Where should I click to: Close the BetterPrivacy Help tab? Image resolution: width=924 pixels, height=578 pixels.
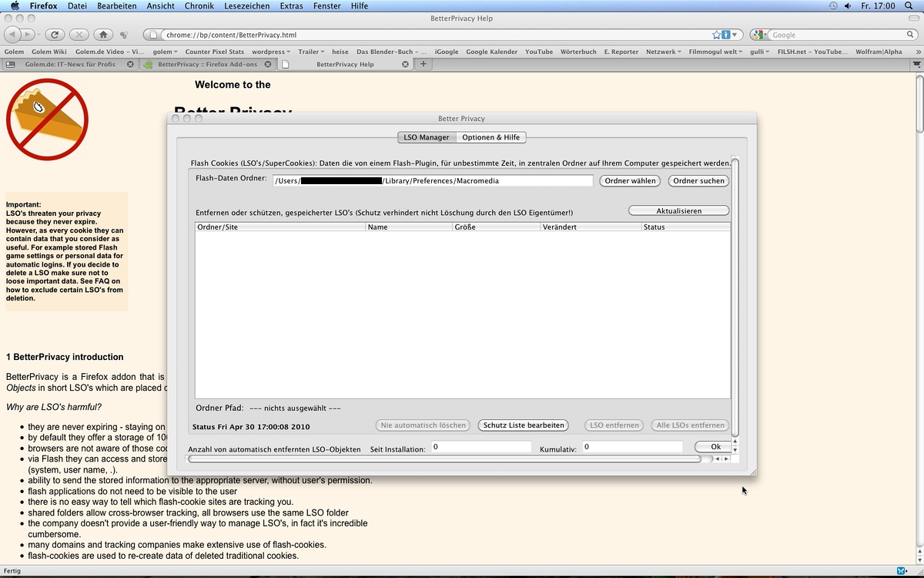(406, 64)
